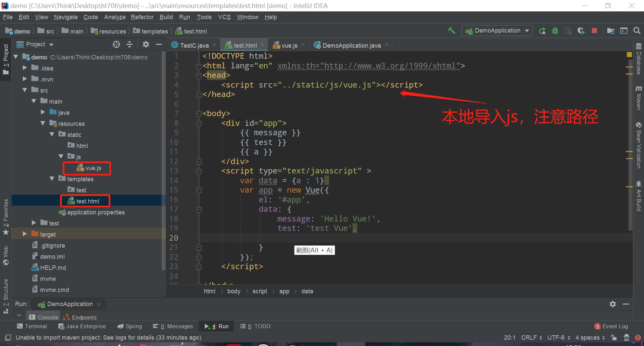Screen dimensions: 644x346
Task: Collapse the js folder
Action: tap(61, 156)
